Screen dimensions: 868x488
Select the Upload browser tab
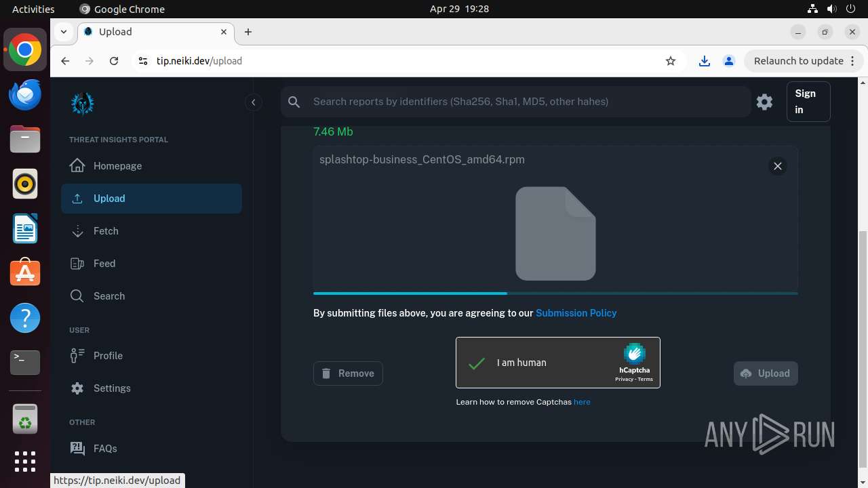156,32
